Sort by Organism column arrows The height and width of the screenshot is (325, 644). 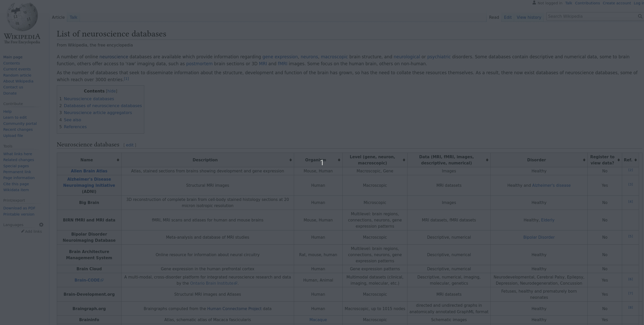coord(339,160)
